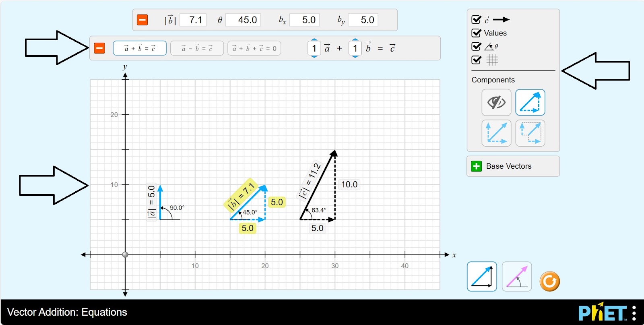Uncheck the Values checkbox
Viewport: 644px width, 325px height.
[x=477, y=33]
